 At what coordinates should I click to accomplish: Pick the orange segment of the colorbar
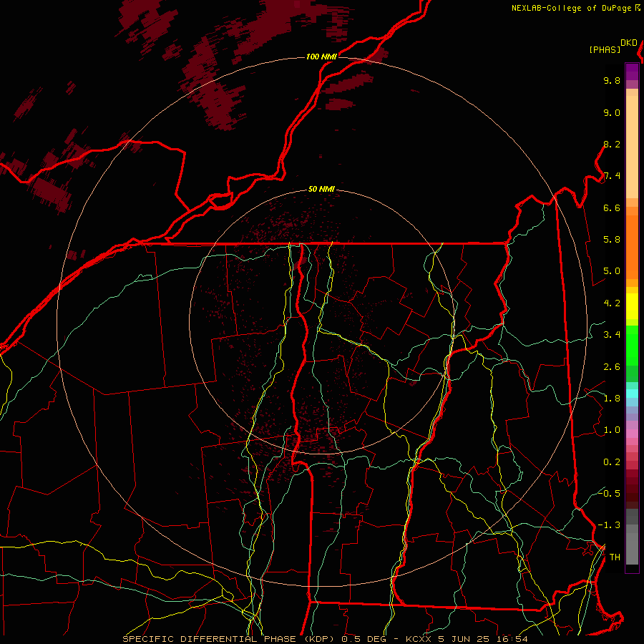click(x=632, y=248)
